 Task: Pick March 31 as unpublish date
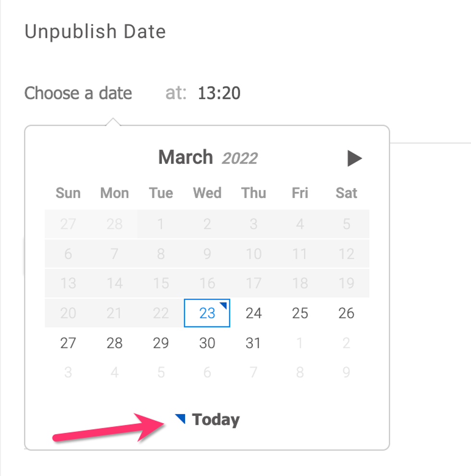click(253, 343)
